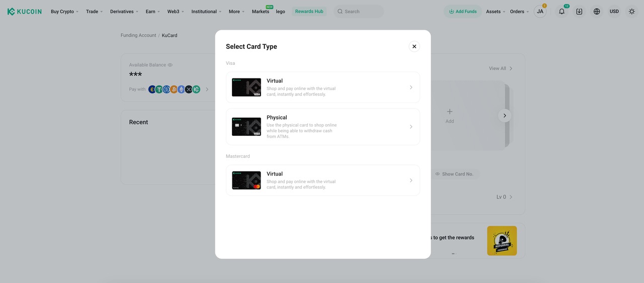Close the Select Card Type dialog
The height and width of the screenshot is (283, 644).
[x=414, y=46]
